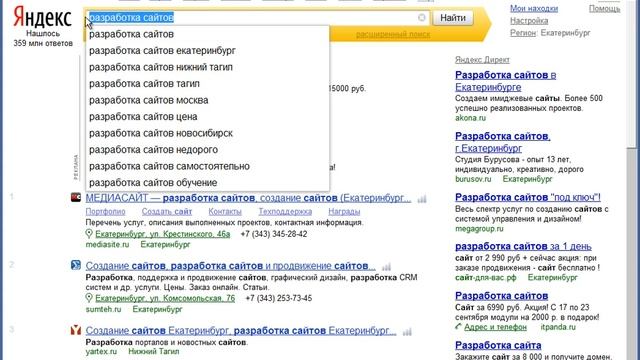Select suggestion разработка сайтов цена
The width and height of the screenshot is (640, 360).
click(x=207, y=117)
